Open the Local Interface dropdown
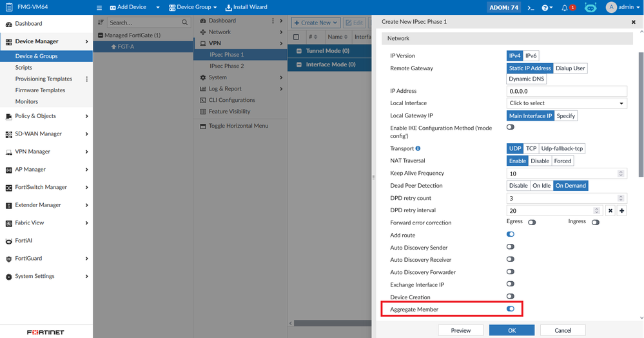644x338 pixels. point(567,103)
